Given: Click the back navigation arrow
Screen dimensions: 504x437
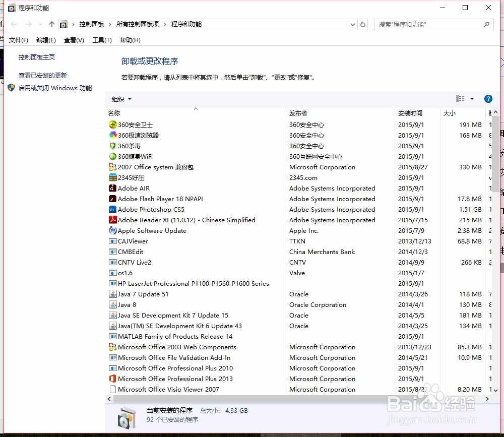Looking at the screenshot, I should (x=14, y=24).
